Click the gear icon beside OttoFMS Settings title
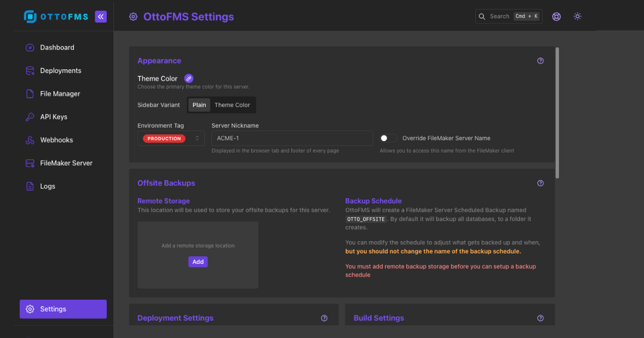Image resolution: width=644 pixels, height=338 pixels. click(133, 17)
